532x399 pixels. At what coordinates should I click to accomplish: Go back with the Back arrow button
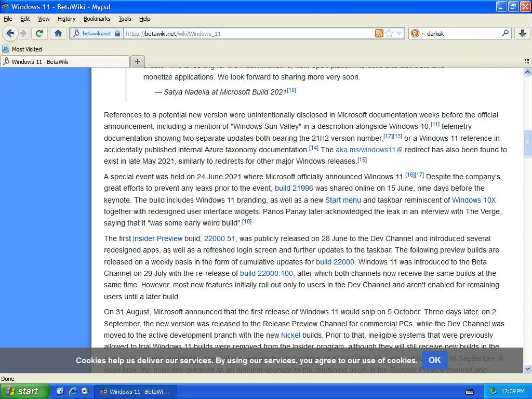click(x=10, y=33)
